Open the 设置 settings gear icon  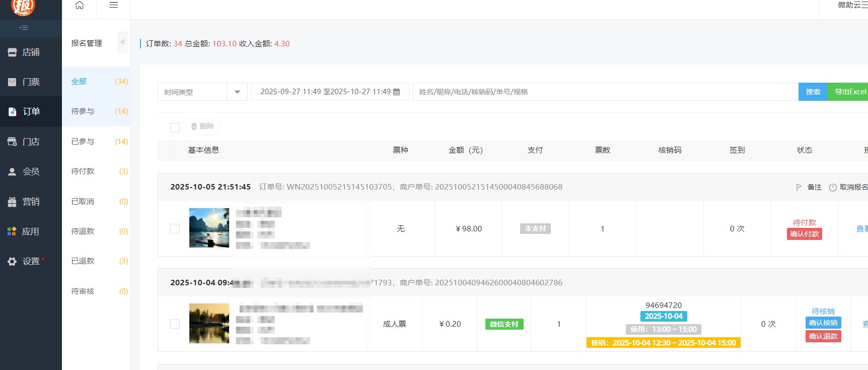[12, 262]
